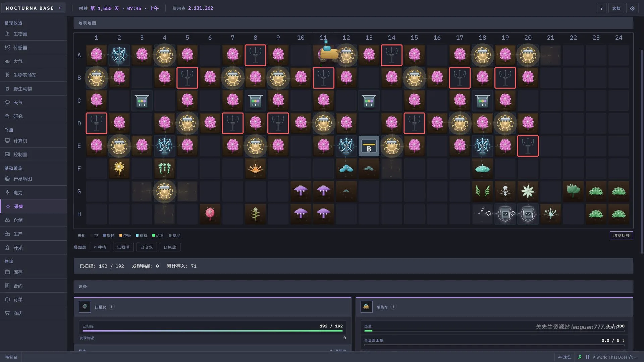The height and width of the screenshot is (362, 644).
Task: Select the base tile marked B
Action: tap(369, 146)
